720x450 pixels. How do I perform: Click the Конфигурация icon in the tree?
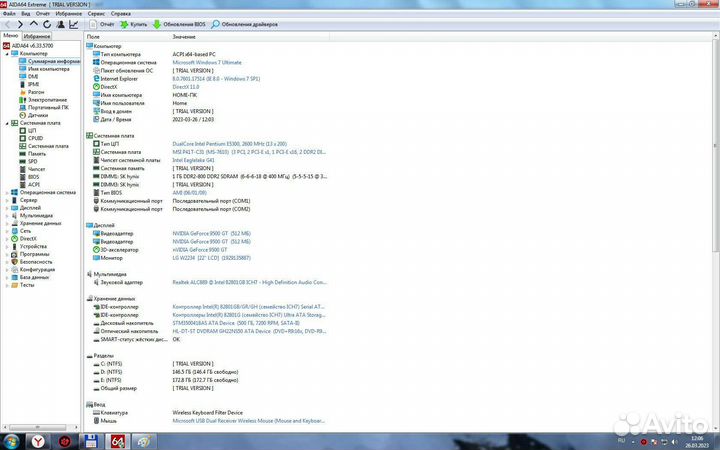[x=14, y=270]
